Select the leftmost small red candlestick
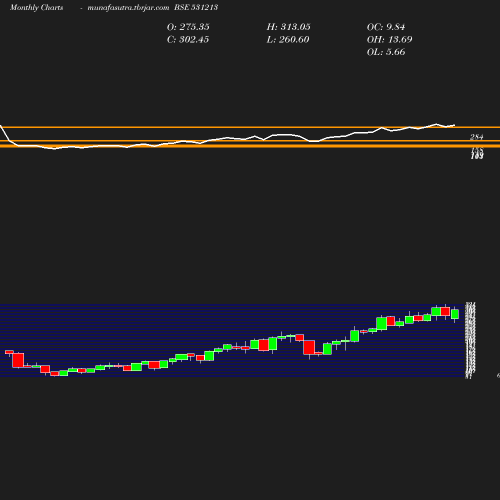Screen dimensions: 500x500 coord(9,352)
